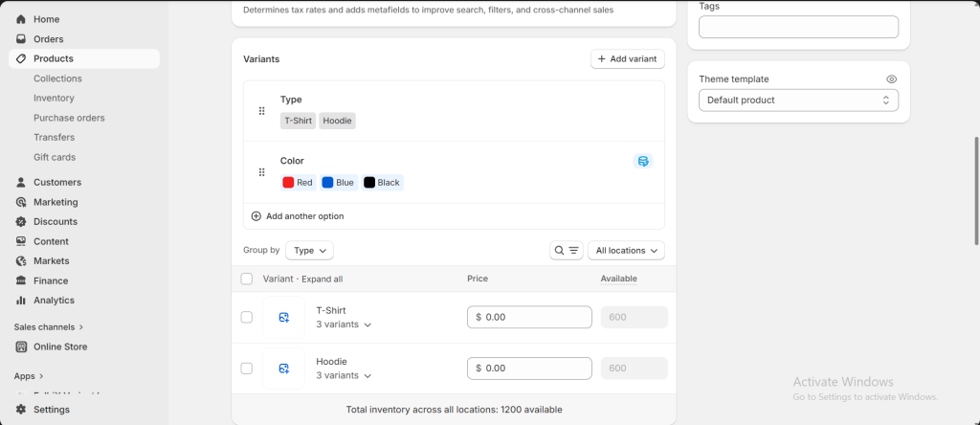This screenshot has height=425, width=980.
Task: Click the Online Store icon in sidebar
Action: click(21, 347)
